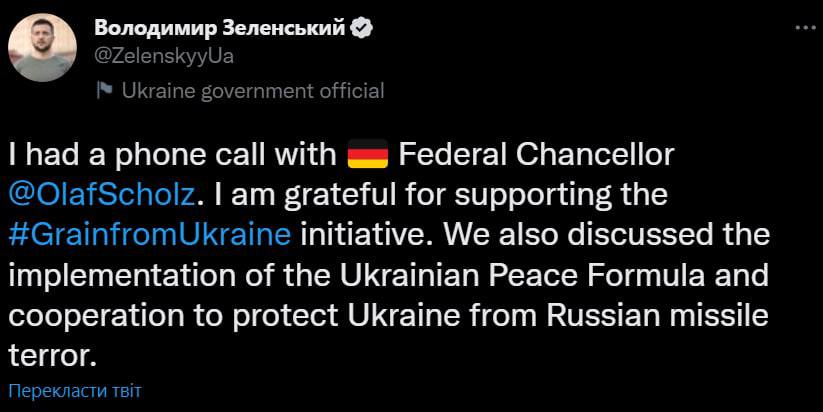Screen dimensions: 823x412
Task: Click the gray government flag icon
Action: (104, 90)
